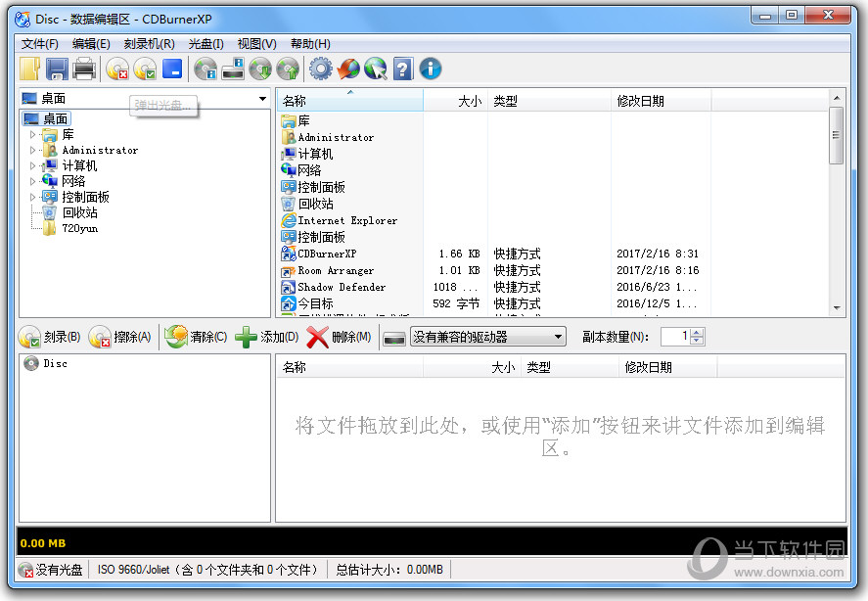The image size is (868, 601).
Task: Select 720yun folder in the tree
Action: [x=79, y=228]
